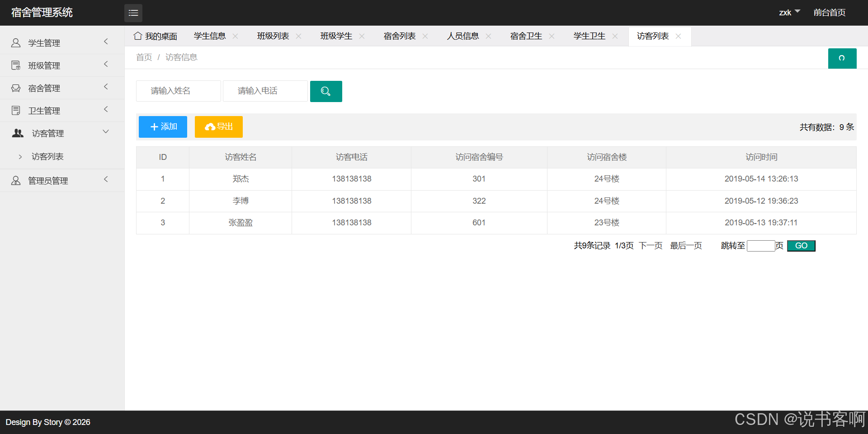Click the GO jump button
The image size is (868, 434).
tap(801, 246)
